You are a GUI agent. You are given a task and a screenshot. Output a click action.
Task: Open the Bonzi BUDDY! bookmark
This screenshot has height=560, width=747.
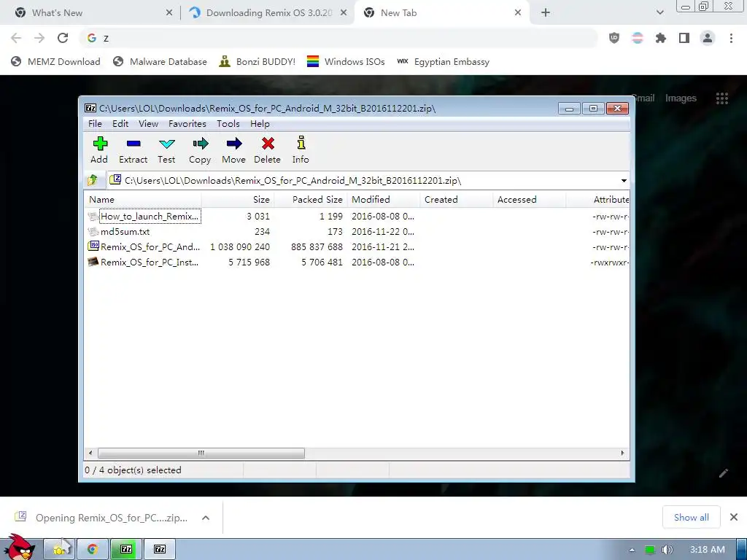coord(258,62)
